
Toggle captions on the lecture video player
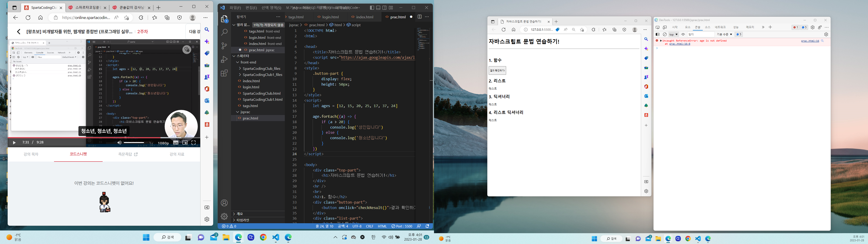click(x=176, y=143)
